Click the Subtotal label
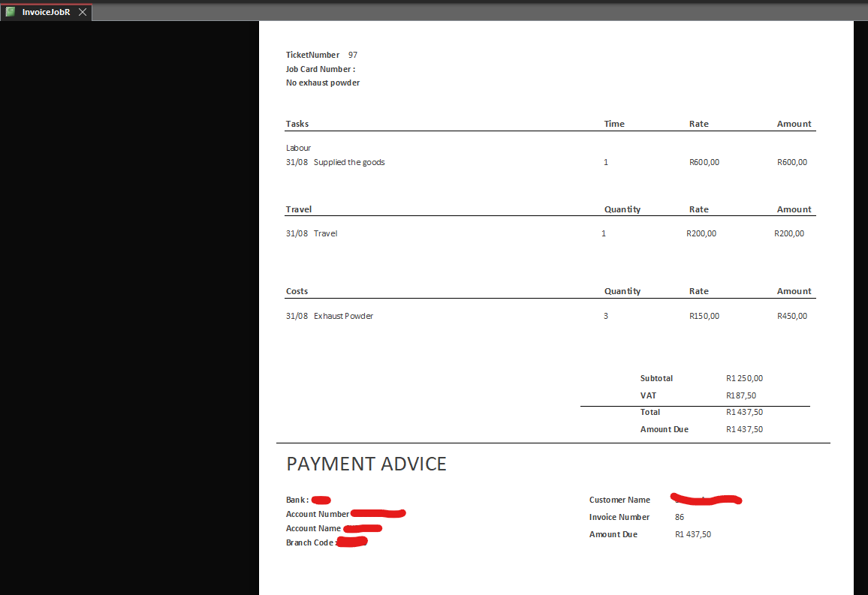The image size is (868, 595). [x=656, y=378]
